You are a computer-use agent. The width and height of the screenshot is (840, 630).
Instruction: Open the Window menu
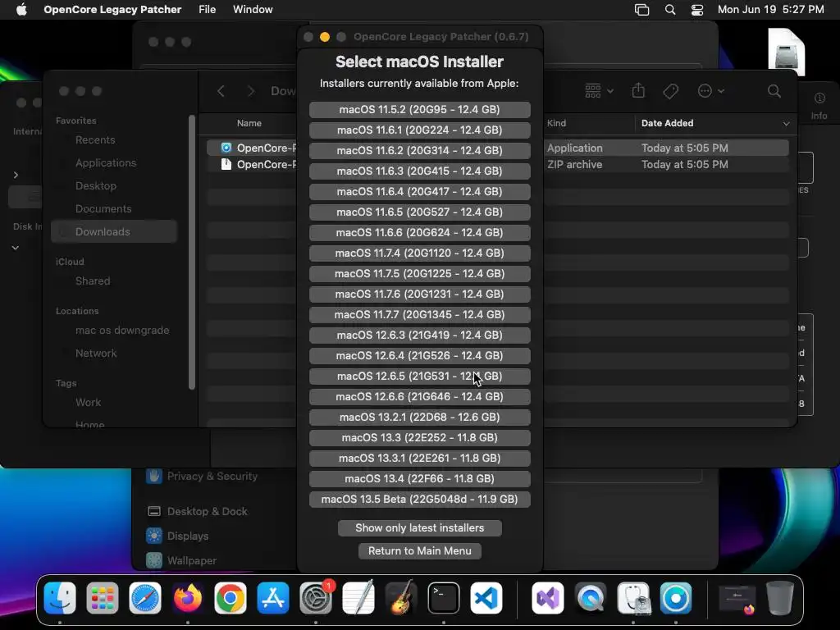(253, 10)
